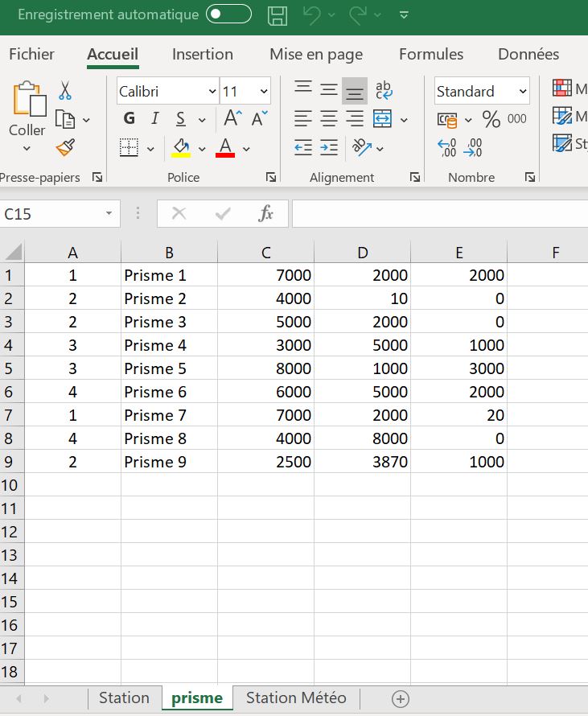
Task: Open the Calibri font name dropdown
Action: pos(212,92)
